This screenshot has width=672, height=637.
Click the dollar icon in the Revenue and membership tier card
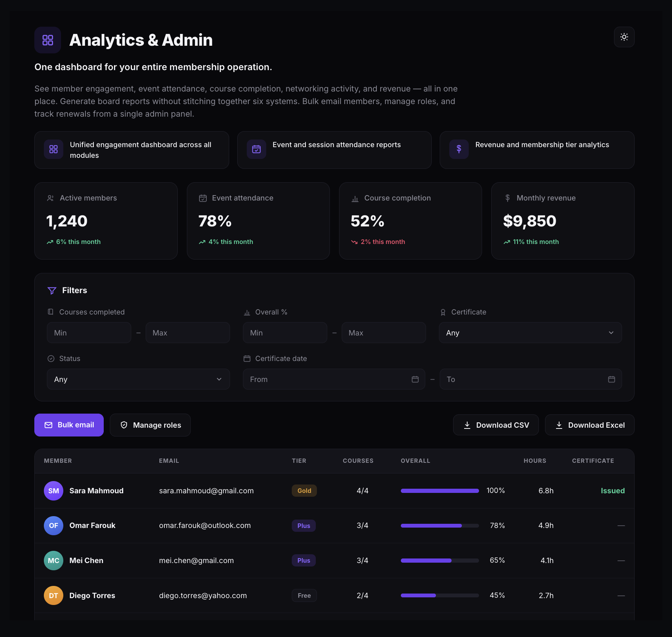(459, 149)
